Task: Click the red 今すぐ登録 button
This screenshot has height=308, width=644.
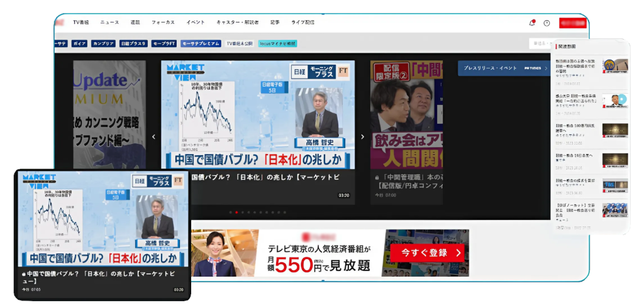Action: tap(427, 253)
